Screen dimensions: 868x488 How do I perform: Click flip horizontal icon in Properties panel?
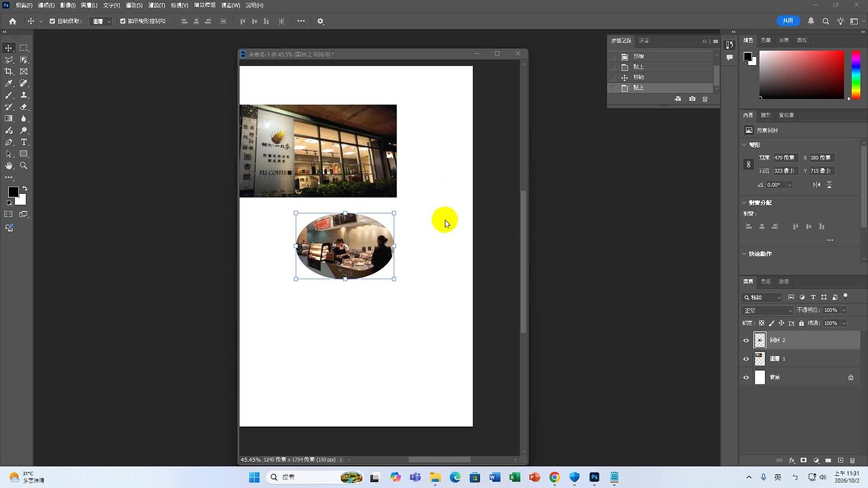pos(816,184)
